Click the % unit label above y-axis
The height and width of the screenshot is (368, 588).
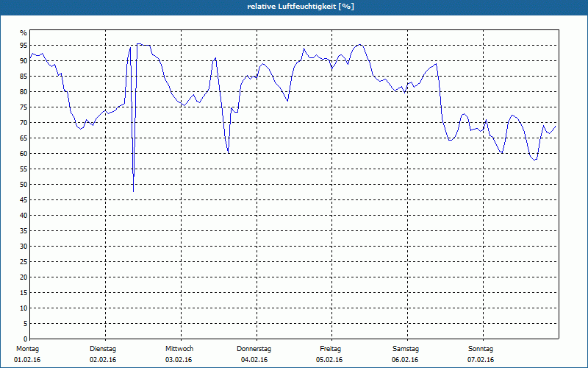[x=24, y=33]
